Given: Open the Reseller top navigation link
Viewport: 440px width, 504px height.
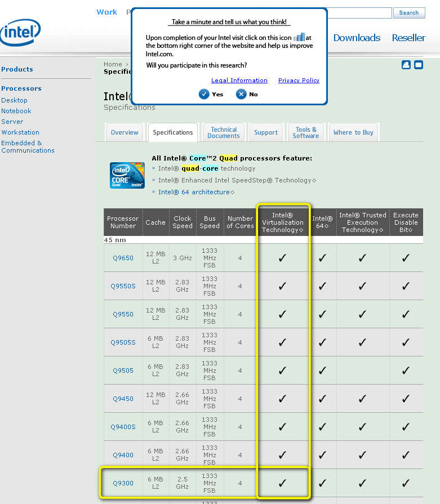Looking at the screenshot, I should [408, 38].
